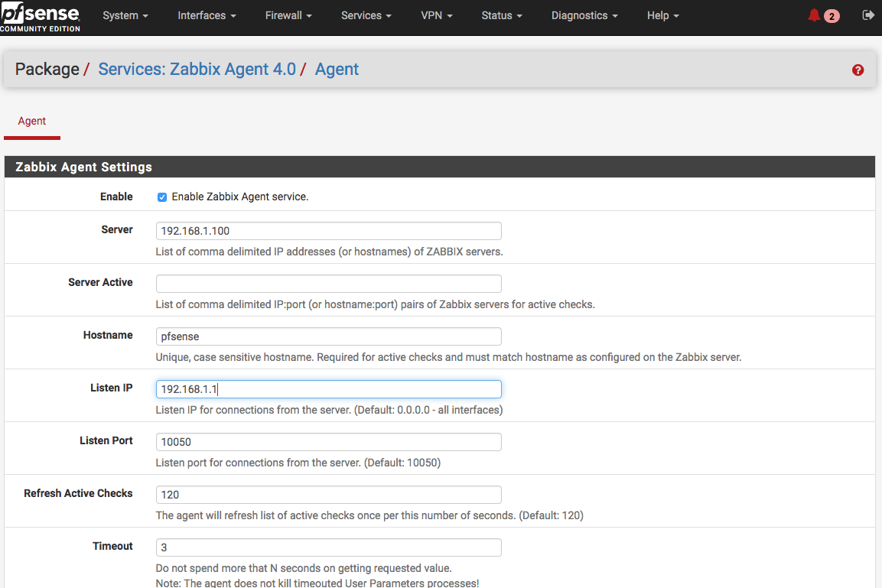Open the Help menu
Screen dimensions: 882x588
point(662,15)
